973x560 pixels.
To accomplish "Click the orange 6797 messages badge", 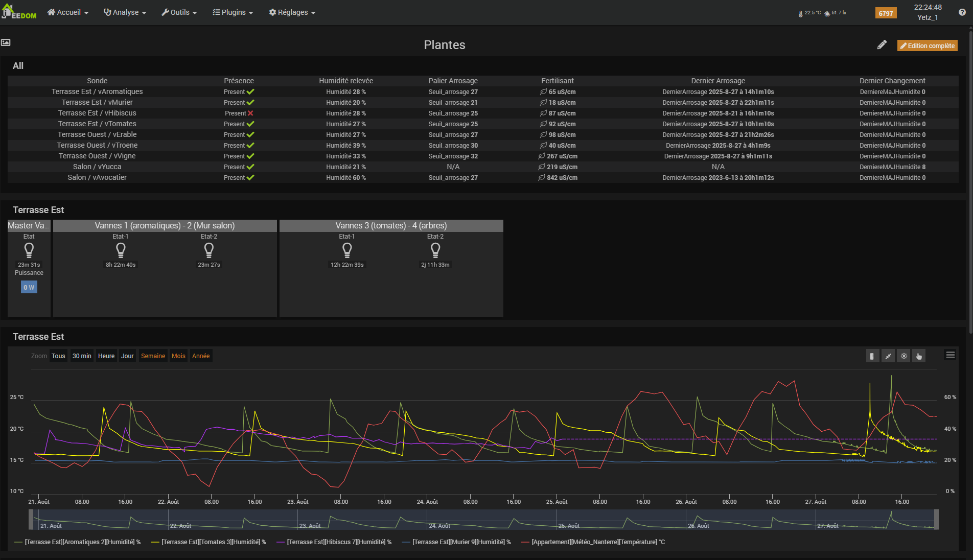I will click(886, 13).
